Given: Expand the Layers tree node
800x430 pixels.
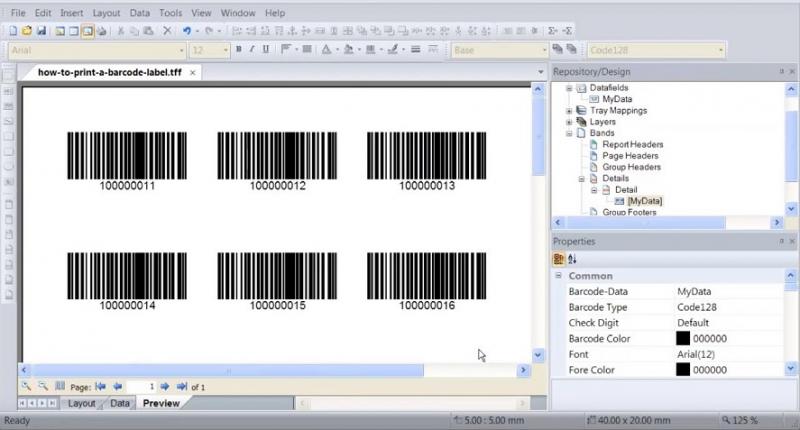Looking at the screenshot, I should (x=569, y=122).
